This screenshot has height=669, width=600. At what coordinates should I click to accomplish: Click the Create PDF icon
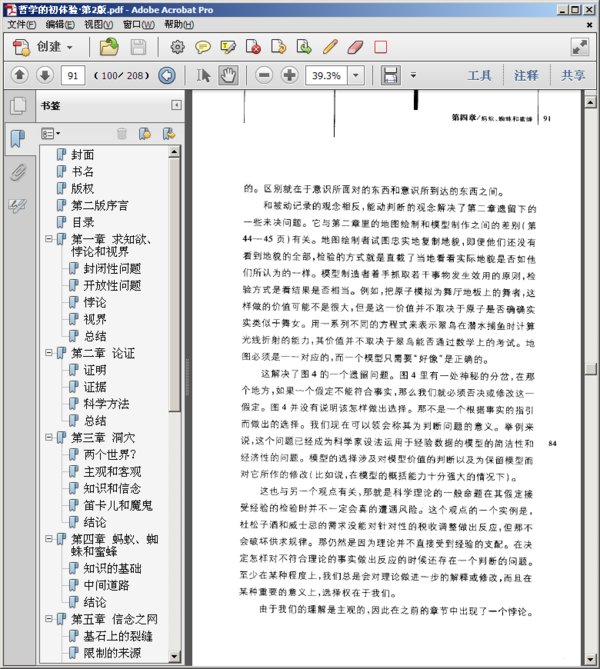21,47
